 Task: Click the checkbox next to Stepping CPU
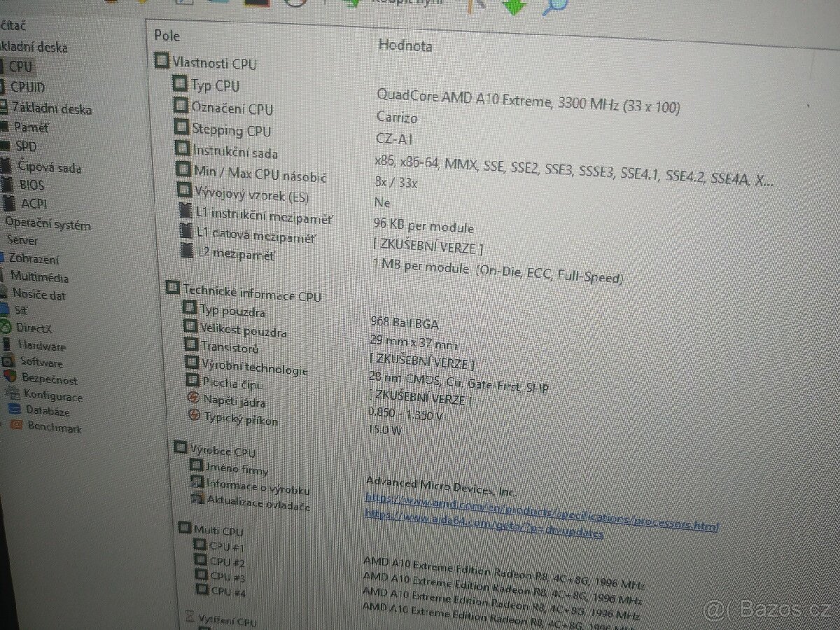tap(182, 129)
